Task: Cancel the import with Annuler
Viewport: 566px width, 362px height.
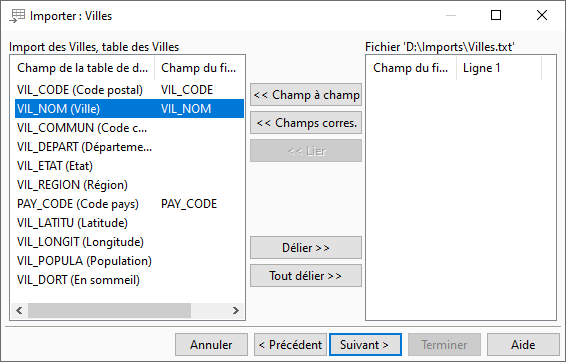Action: point(211,345)
